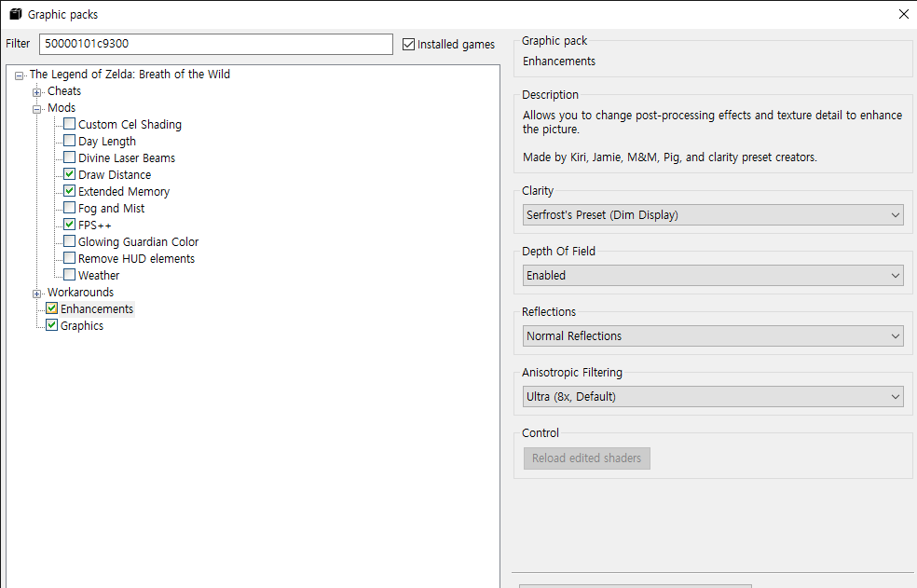Enable the Fog and Mist checkbox
Screen dimensions: 917x588
point(70,208)
